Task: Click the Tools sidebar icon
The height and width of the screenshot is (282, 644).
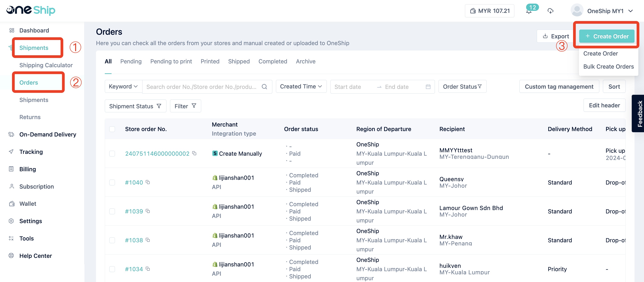Action: click(11, 238)
